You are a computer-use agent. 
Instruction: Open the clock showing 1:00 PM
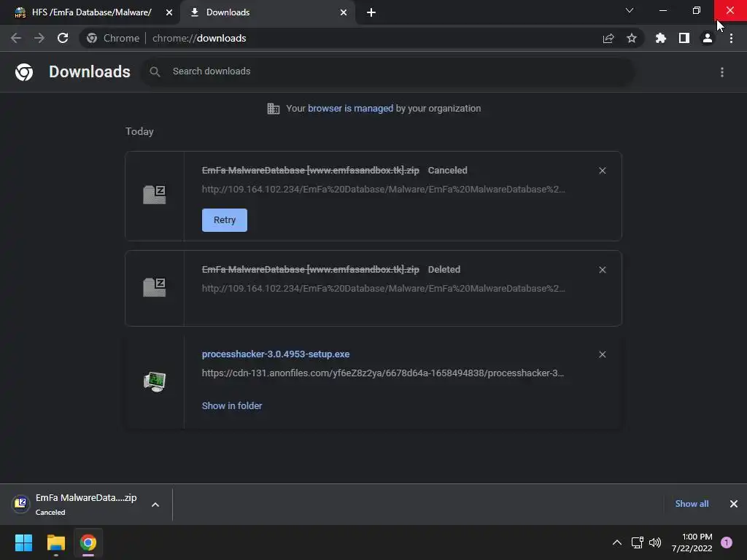point(692,542)
